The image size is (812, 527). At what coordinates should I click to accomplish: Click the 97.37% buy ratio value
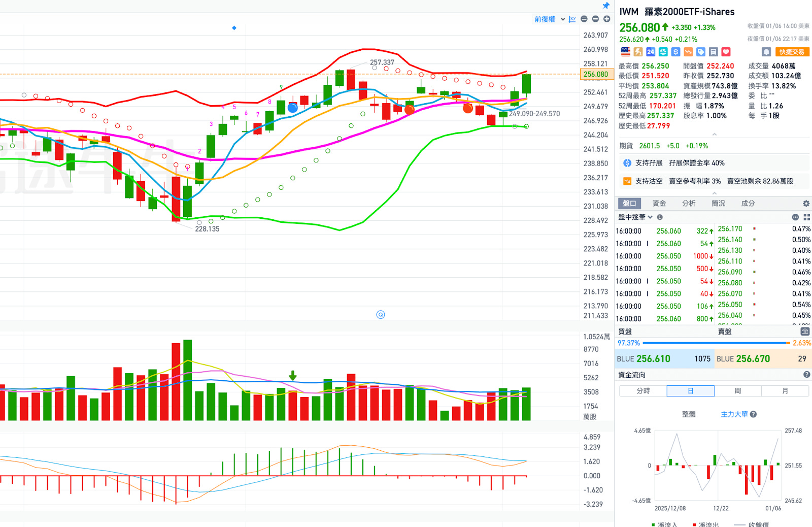pos(629,343)
